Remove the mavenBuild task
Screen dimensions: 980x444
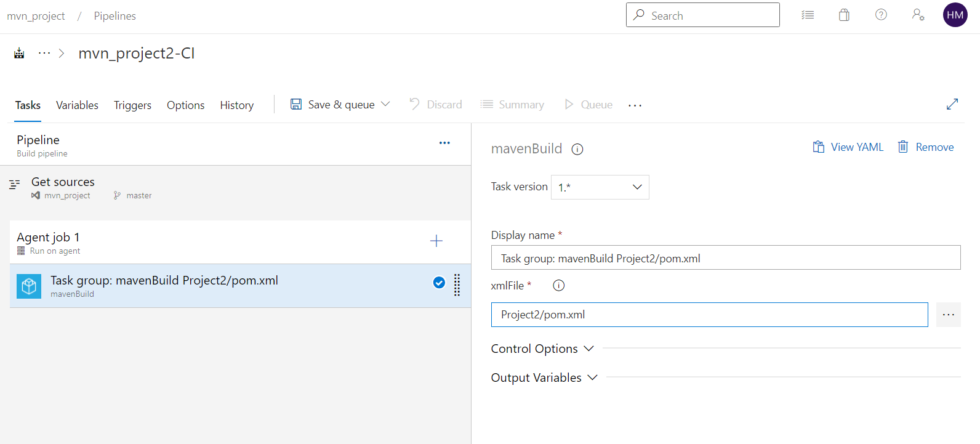926,147
